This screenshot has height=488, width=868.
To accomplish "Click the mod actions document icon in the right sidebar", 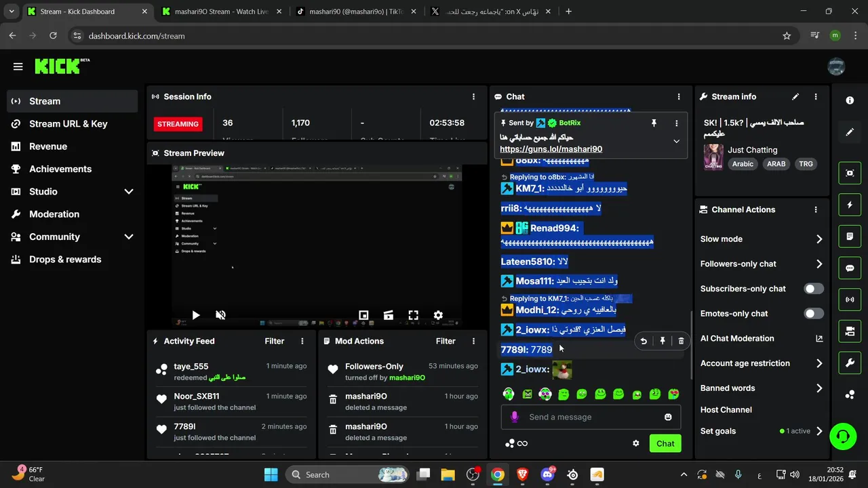I will pyautogui.click(x=850, y=237).
